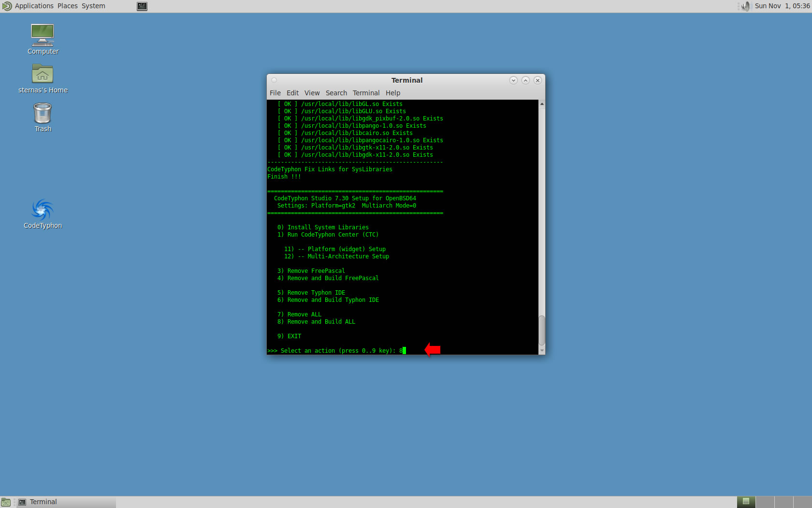Open the Computer desktop icon
Screen dimensions: 812x508
[x=43, y=39]
